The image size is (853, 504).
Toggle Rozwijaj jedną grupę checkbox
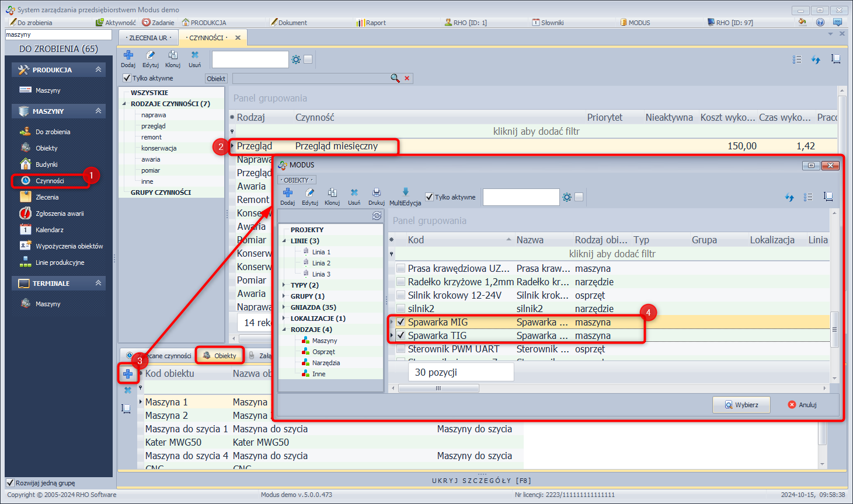click(x=10, y=483)
